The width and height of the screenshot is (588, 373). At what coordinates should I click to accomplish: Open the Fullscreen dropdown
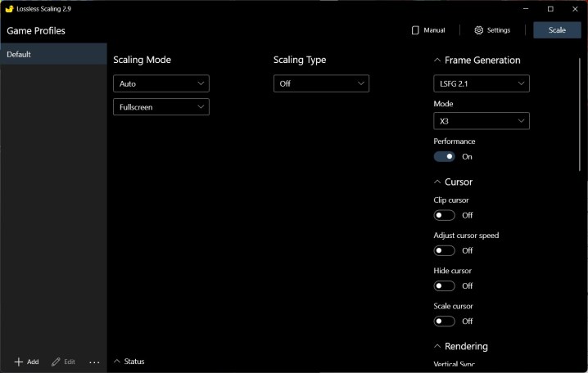[x=161, y=107]
